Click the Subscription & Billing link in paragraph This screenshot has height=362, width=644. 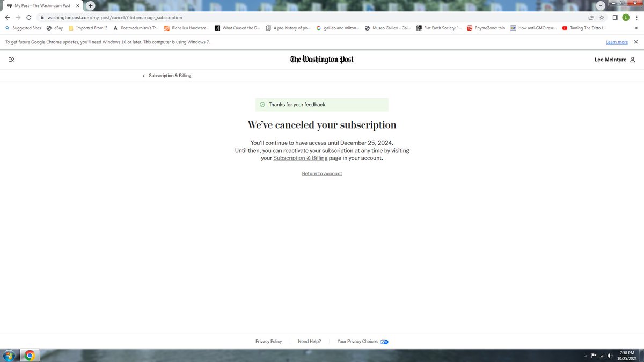point(300,158)
